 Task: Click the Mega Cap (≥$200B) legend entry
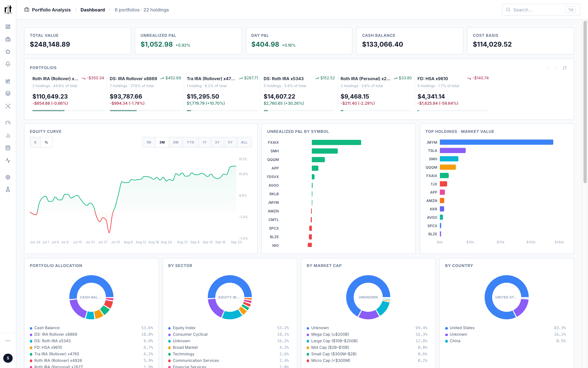pyautogui.click(x=367, y=334)
